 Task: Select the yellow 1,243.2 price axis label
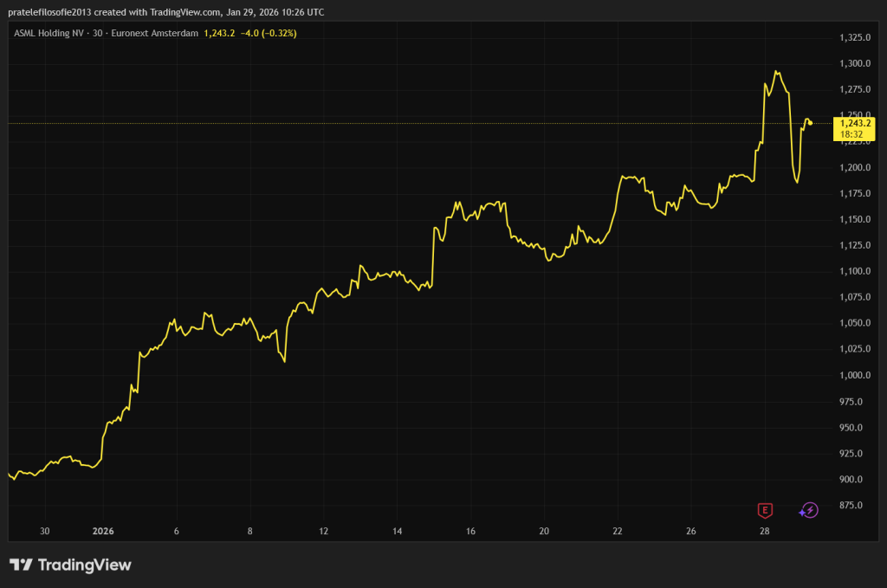click(x=855, y=123)
